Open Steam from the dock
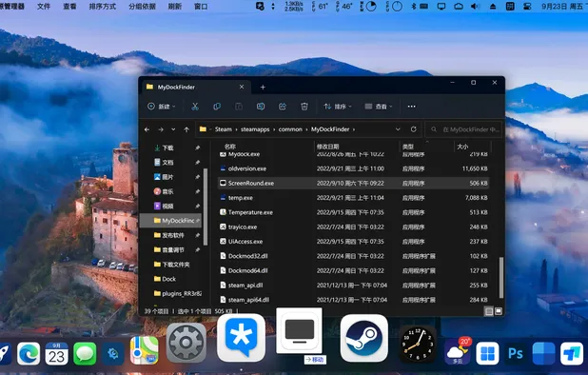This screenshot has width=588, height=375. [363, 338]
